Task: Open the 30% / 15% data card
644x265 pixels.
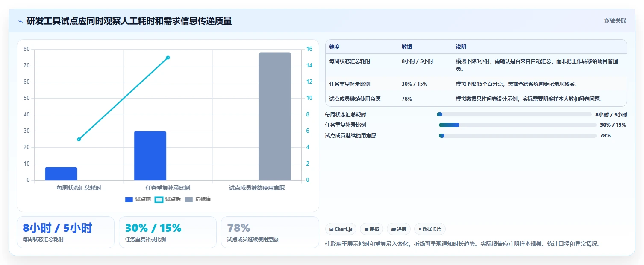Action: pos(168,232)
